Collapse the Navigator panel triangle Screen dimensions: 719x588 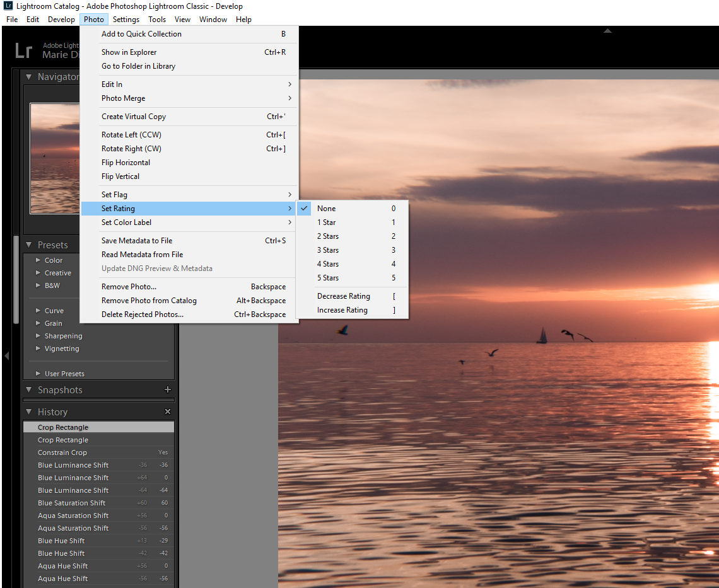[29, 77]
